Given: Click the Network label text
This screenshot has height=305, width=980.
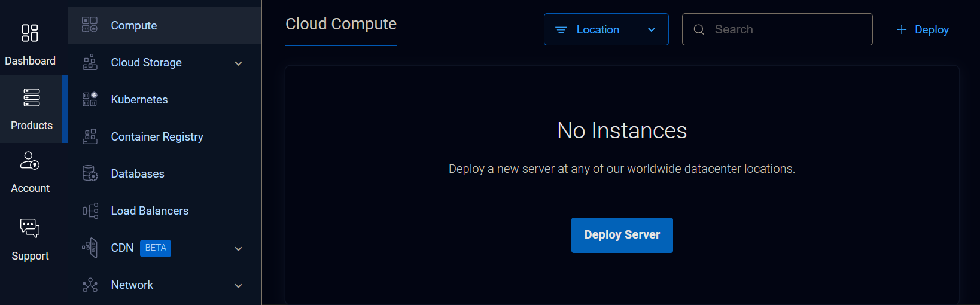Looking at the screenshot, I should (132, 285).
